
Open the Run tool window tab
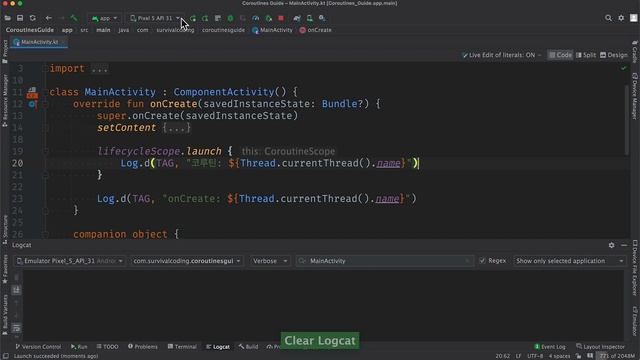tap(79, 347)
